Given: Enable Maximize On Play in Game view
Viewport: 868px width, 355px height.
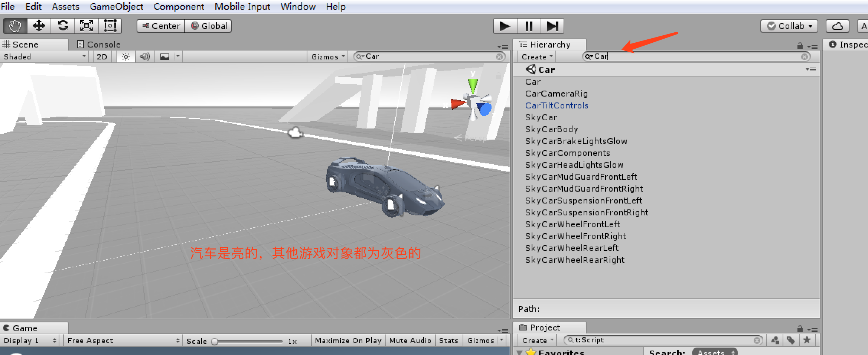Looking at the screenshot, I should pos(348,340).
